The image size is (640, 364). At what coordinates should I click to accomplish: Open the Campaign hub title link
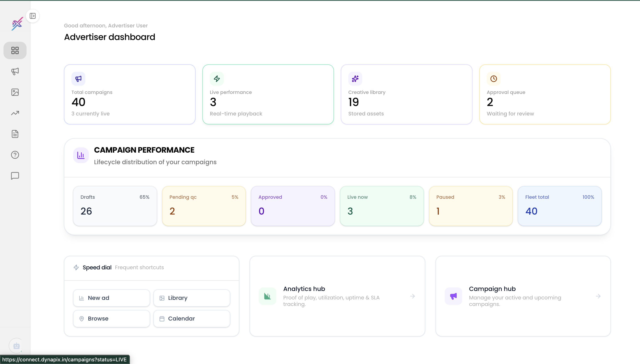(492, 289)
